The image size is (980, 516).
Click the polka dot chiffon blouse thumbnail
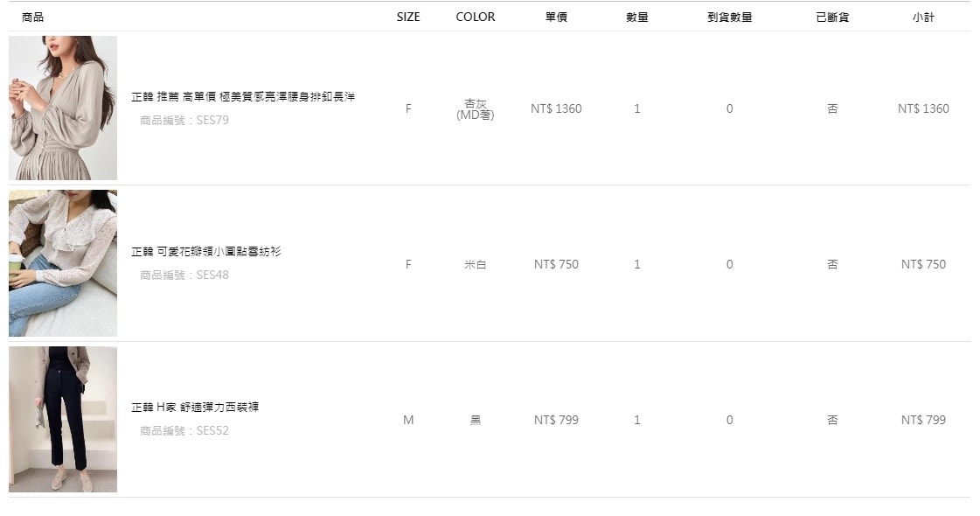click(x=63, y=263)
